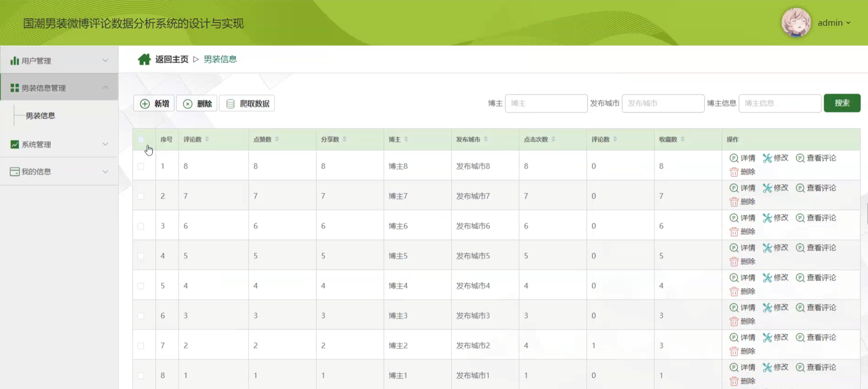868x389 pixels.
Task: Click 修改 edit for row 博主7
Action: [x=776, y=188]
